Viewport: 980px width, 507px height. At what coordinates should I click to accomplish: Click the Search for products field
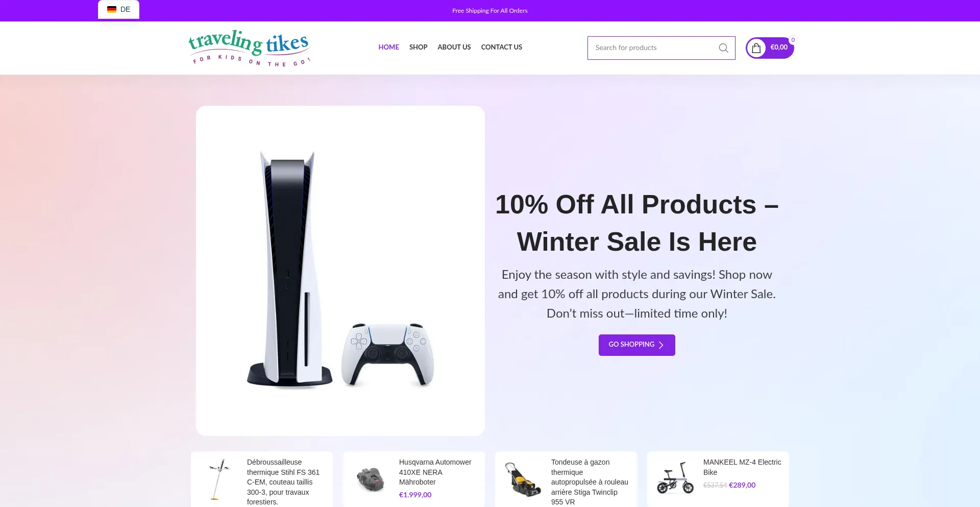pos(653,48)
